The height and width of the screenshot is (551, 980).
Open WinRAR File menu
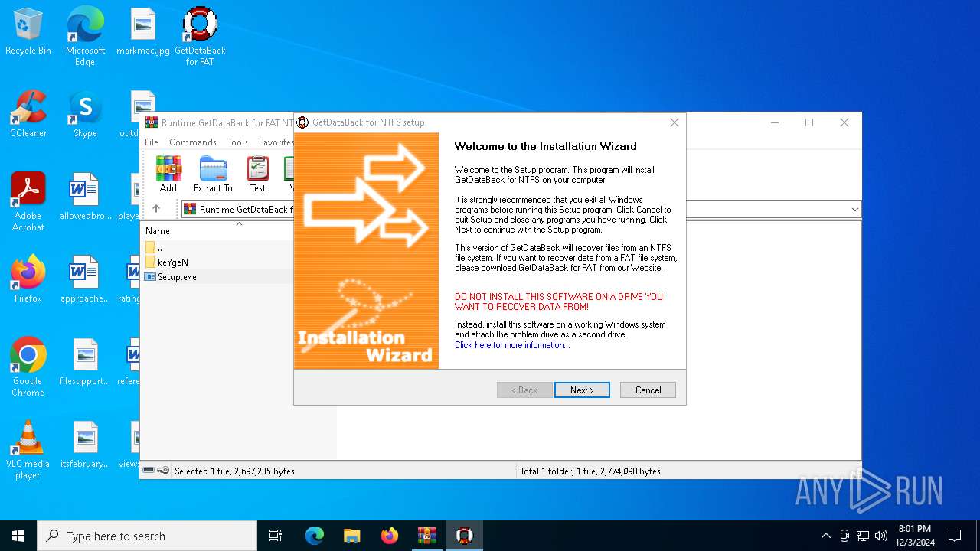pos(152,142)
